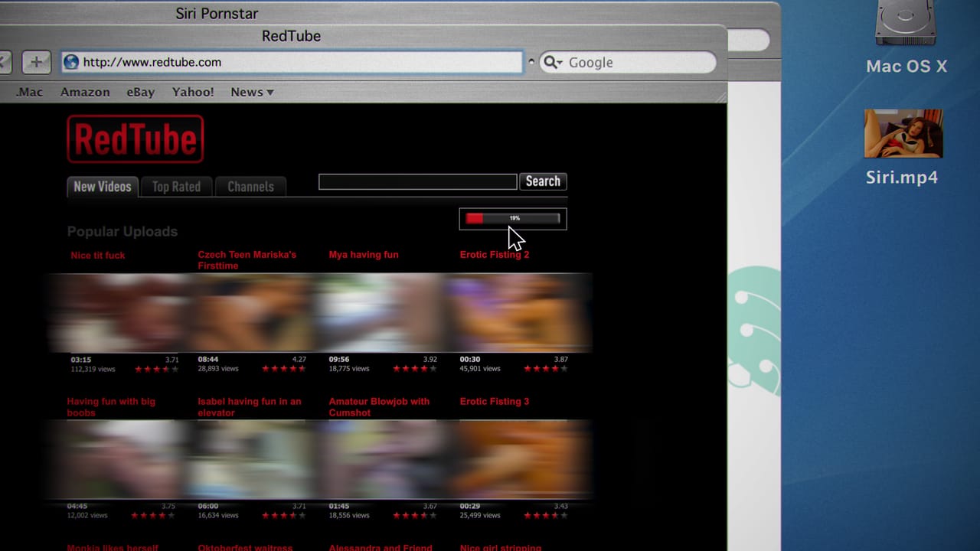Click the "01:45" duration text

tap(339, 506)
